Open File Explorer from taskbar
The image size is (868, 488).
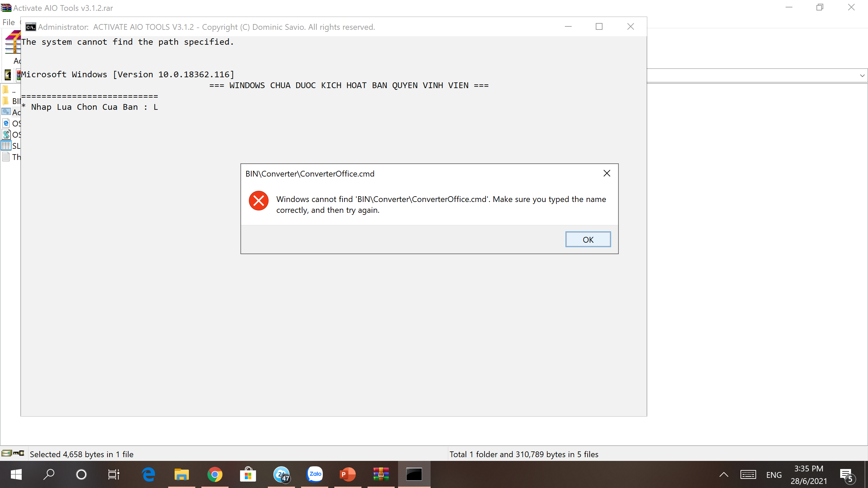[x=182, y=474]
